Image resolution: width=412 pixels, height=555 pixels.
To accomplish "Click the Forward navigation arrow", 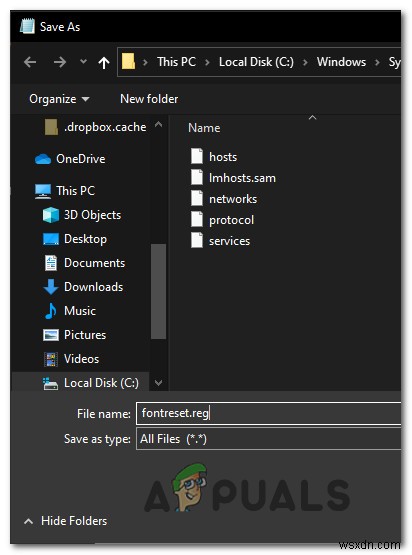I will pyautogui.click(x=59, y=62).
